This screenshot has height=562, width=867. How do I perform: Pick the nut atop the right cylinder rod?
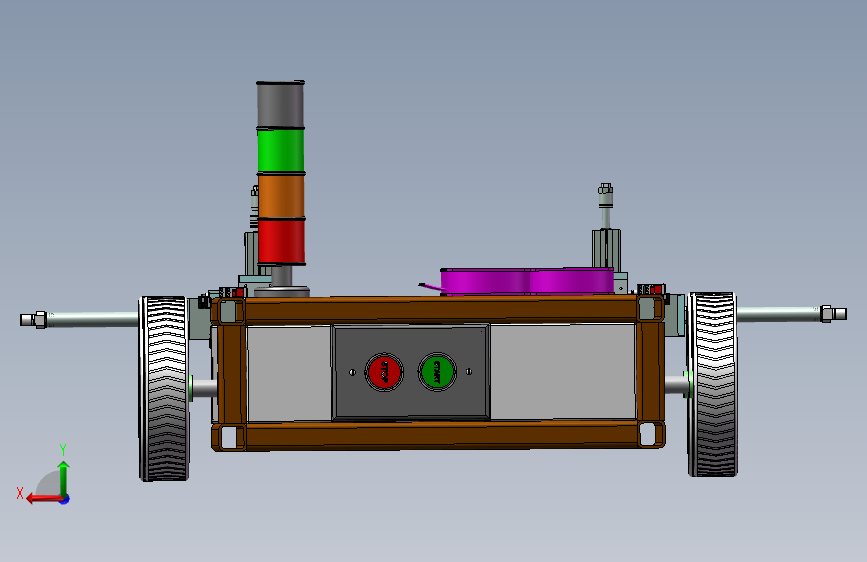(x=605, y=189)
